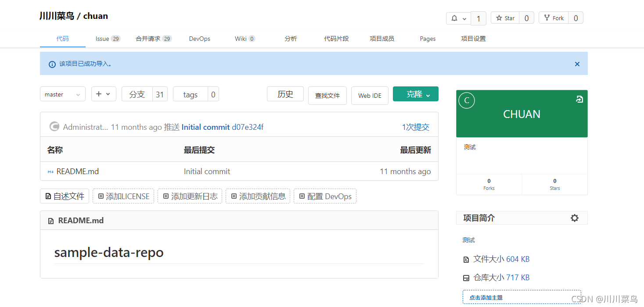Fork the chuan repository
Viewport: 644px width, 307px height.
click(x=554, y=18)
